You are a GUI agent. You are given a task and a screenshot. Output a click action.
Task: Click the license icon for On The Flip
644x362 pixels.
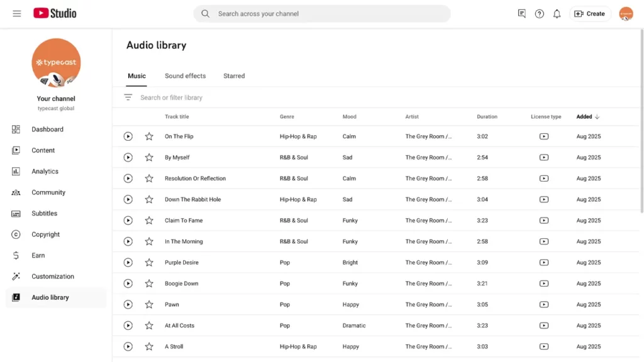pyautogui.click(x=544, y=136)
